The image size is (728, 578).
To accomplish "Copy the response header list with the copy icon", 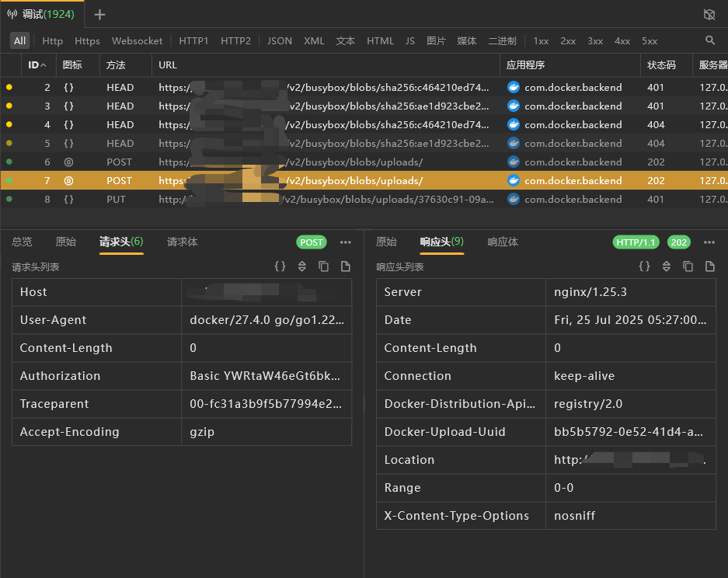I will click(x=688, y=266).
